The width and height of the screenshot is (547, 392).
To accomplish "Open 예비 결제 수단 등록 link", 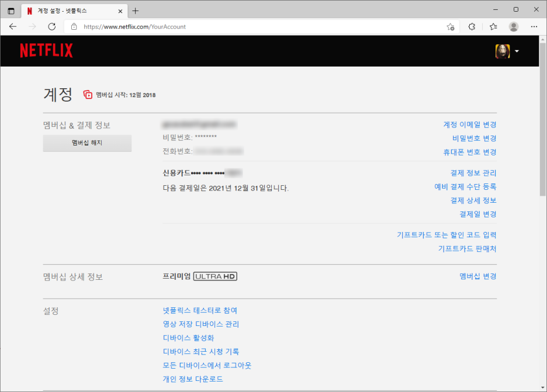I will [x=465, y=186].
